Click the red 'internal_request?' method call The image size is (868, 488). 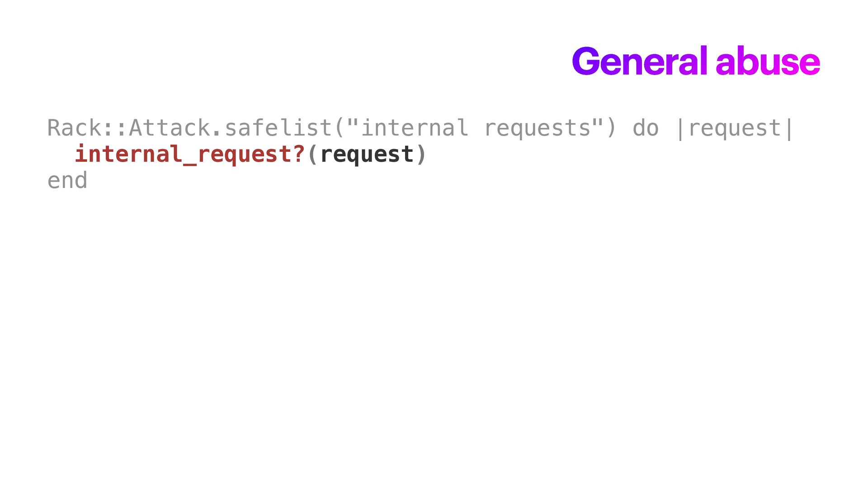click(x=190, y=155)
